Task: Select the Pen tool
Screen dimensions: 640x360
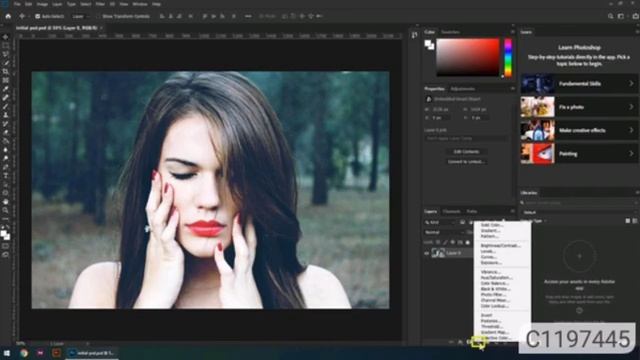Action: click(x=5, y=167)
